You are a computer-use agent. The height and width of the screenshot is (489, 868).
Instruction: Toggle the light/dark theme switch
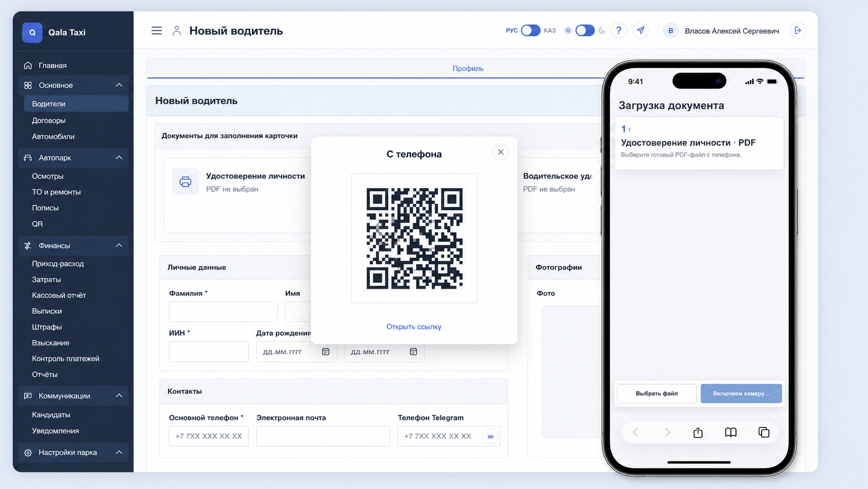coord(585,30)
